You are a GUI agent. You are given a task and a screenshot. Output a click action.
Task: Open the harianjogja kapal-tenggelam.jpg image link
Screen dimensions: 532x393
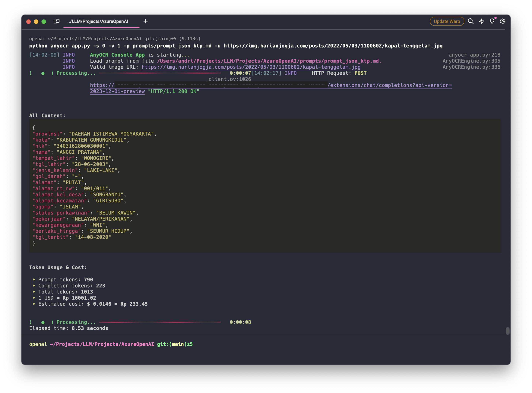pyautogui.click(x=251, y=67)
